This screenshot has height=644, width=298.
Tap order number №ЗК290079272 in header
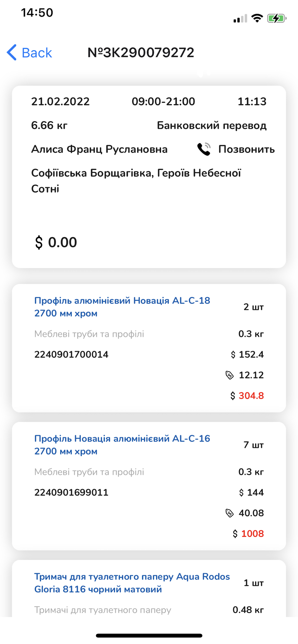(x=141, y=52)
